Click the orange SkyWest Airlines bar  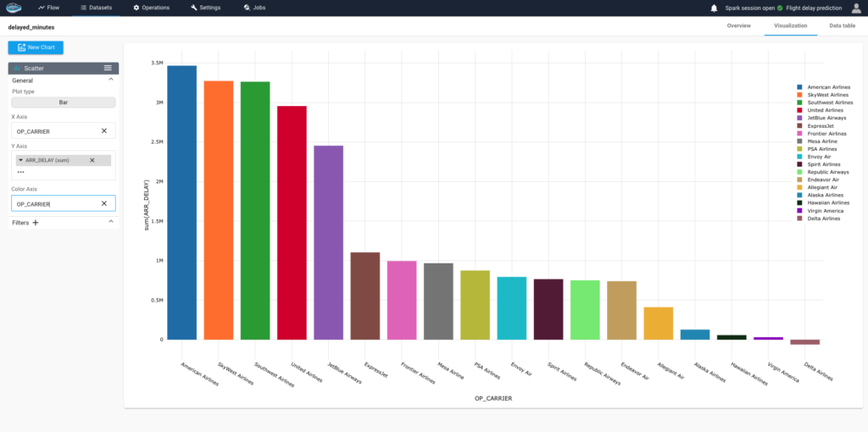pos(219,210)
